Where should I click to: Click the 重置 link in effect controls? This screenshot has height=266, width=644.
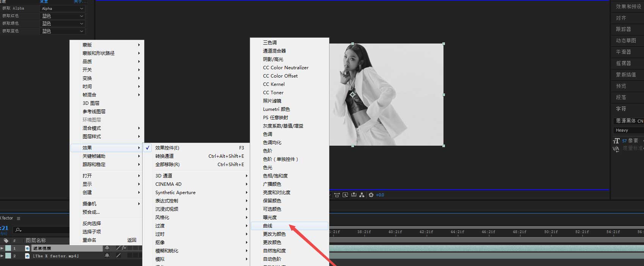pyautogui.click(x=44, y=2)
